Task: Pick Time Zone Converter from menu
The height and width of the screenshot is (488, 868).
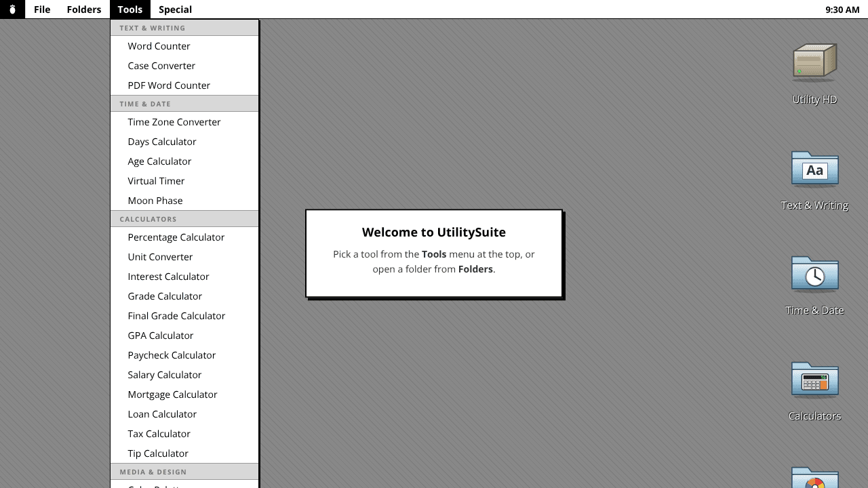Action: click(x=184, y=122)
